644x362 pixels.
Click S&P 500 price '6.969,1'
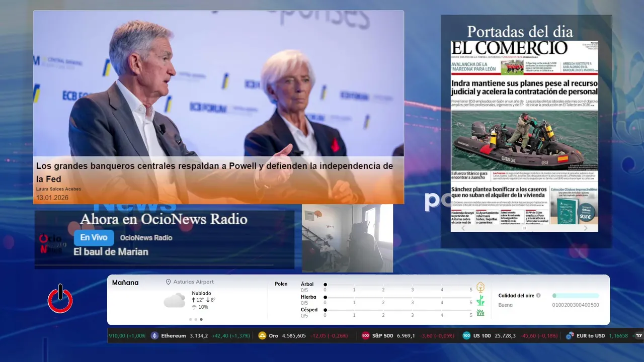tap(406, 336)
